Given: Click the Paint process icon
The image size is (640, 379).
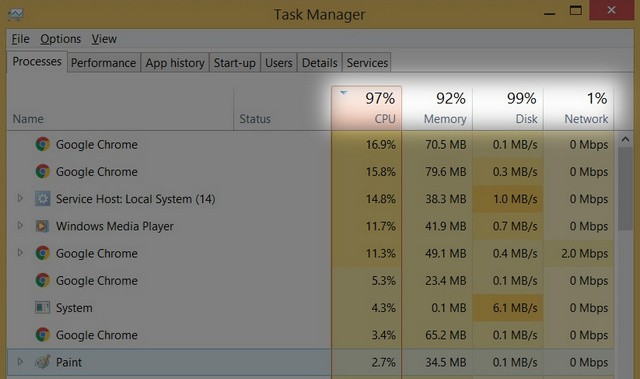Looking at the screenshot, I should tap(42, 362).
